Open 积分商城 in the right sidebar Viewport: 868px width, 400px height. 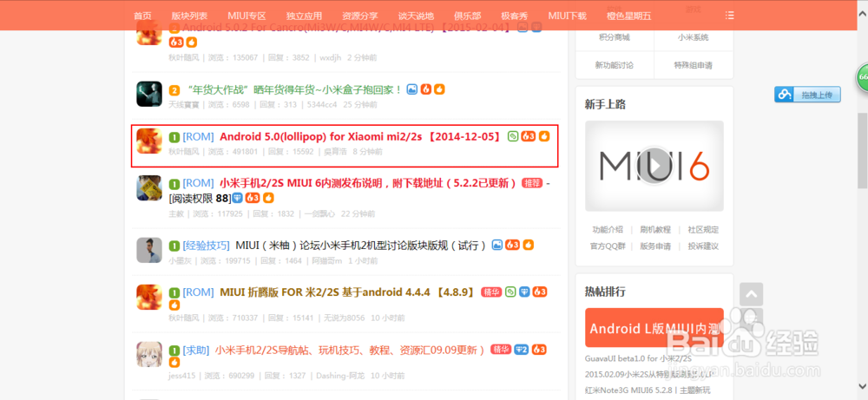(614, 37)
